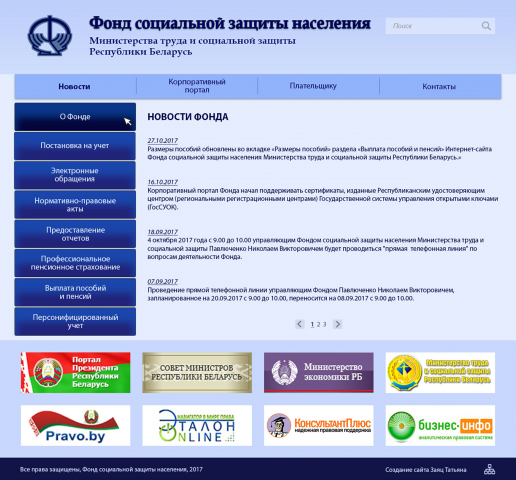This screenshot has height=480, width=516.
Task: Open Портал Президента Республики Беларусь banner
Action: (x=76, y=372)
